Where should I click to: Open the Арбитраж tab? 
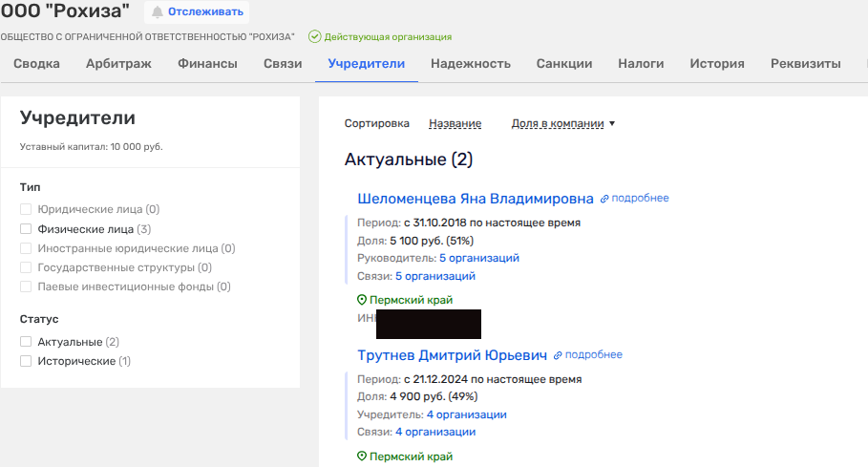click(118, 64)
